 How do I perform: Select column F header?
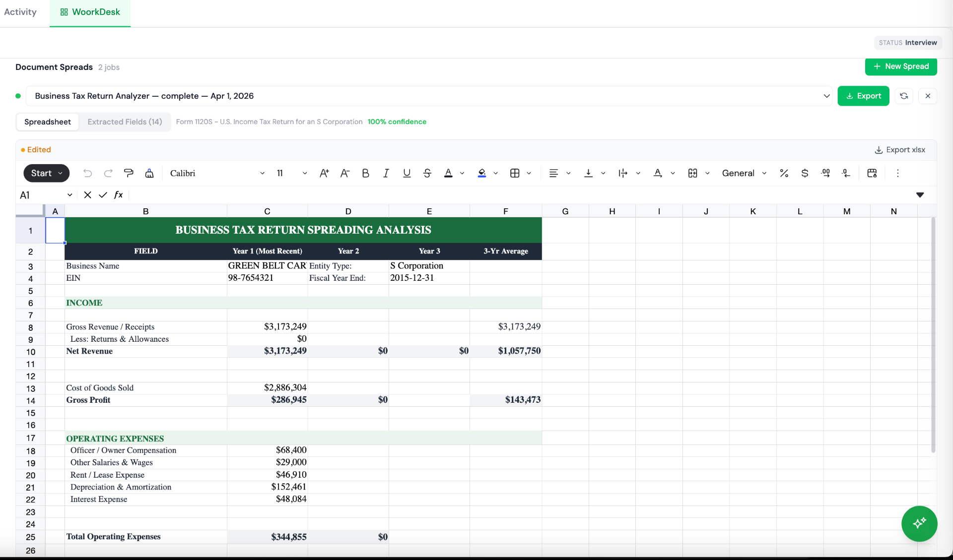[506, 211]
